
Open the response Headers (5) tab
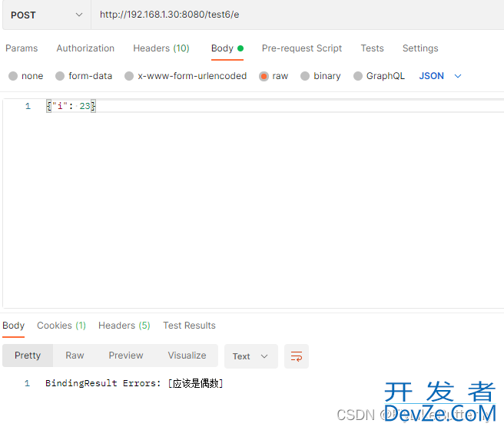point(124,326)
